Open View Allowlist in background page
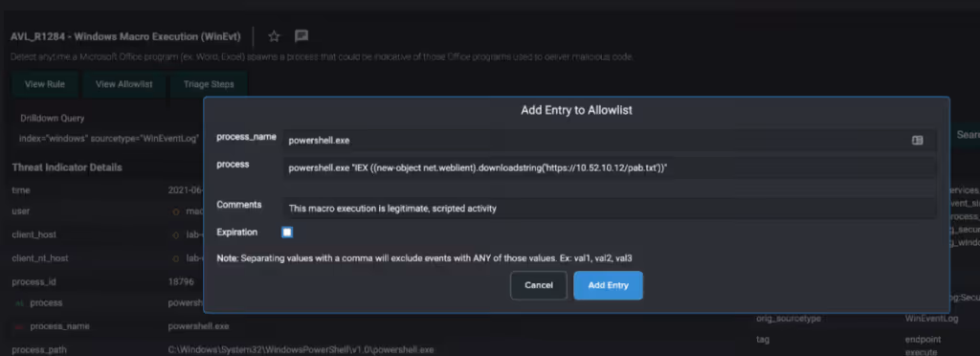Image resolution: width=980 pixels, height=356 pixels. coord(123,84)
